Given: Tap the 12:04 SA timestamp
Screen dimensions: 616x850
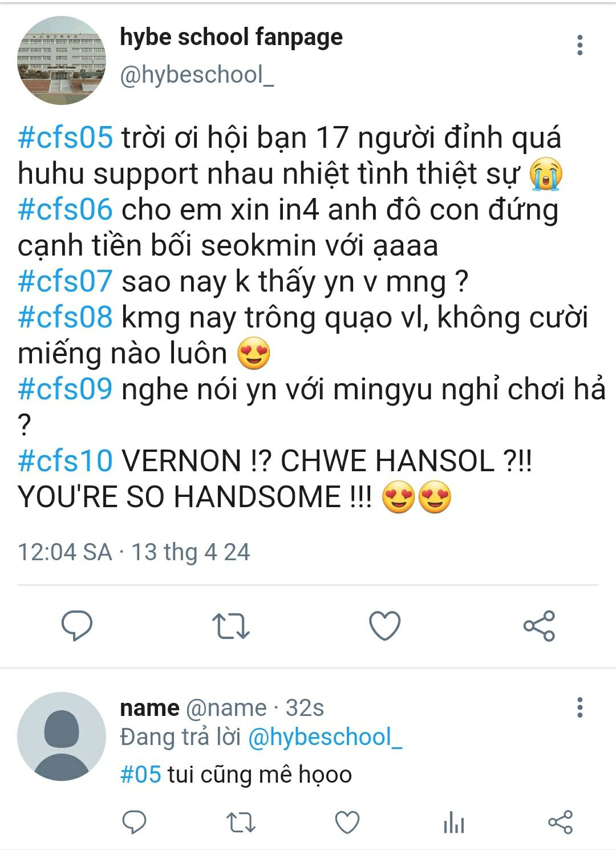Looking at the screenshot, I should [64, 552].
